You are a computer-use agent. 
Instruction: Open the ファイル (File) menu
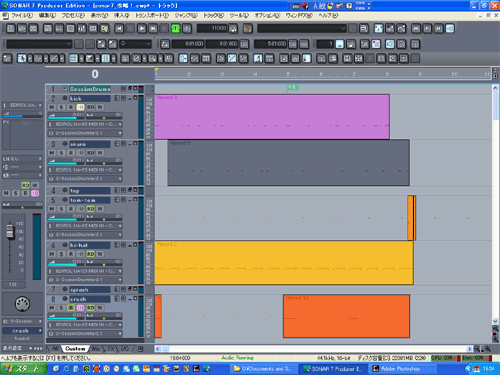[22, 16]
